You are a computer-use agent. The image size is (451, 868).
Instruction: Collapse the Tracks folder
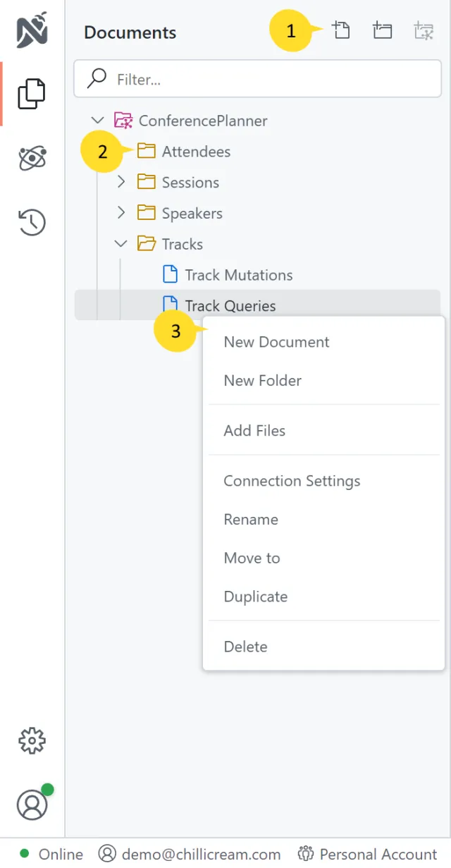pyautogui.click(x=121, y=244)
